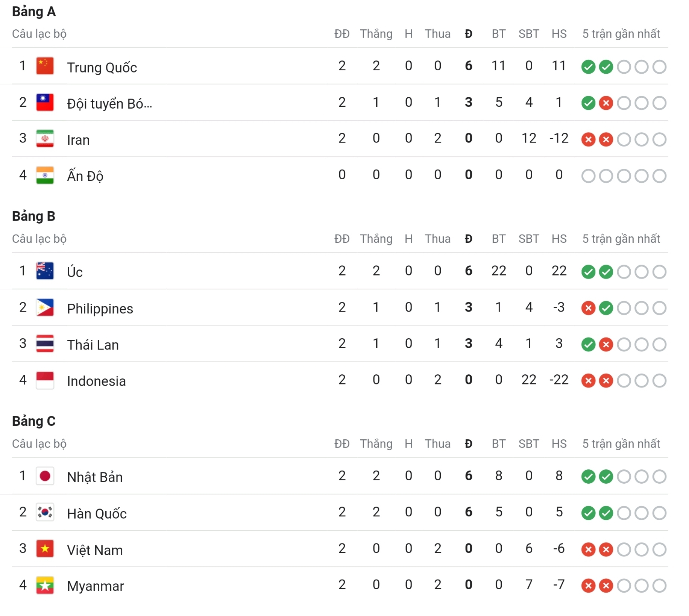Click the China flag icon
Image resolution: width=689 pixels, height=616 pixels.
[x=45, y=66]
